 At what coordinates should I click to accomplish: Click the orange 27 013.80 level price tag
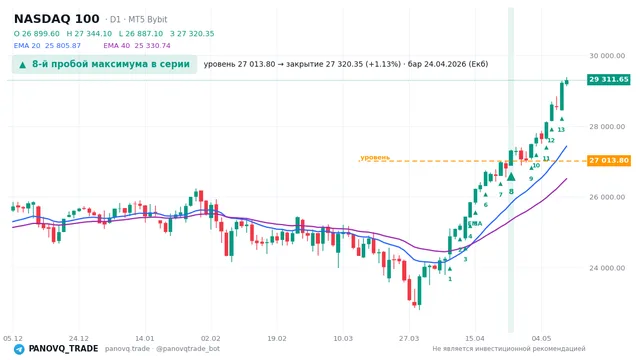[x=609, y=160]
